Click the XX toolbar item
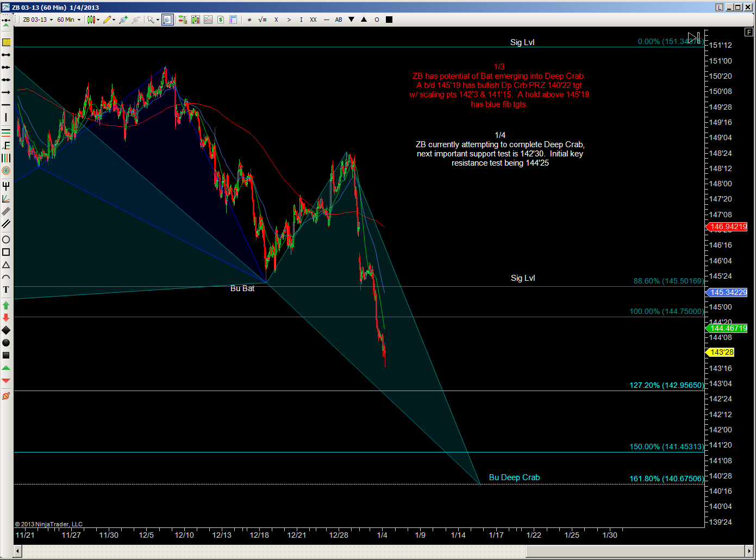Image resolution: width=756 pixels, height=560 pixels. [x=313, y=20]
